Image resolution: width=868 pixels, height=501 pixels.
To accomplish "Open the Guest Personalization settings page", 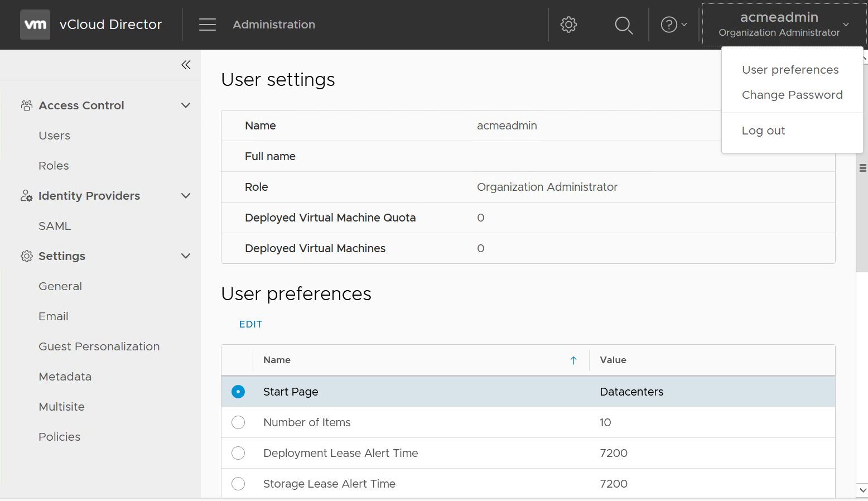I will (99, 346).
